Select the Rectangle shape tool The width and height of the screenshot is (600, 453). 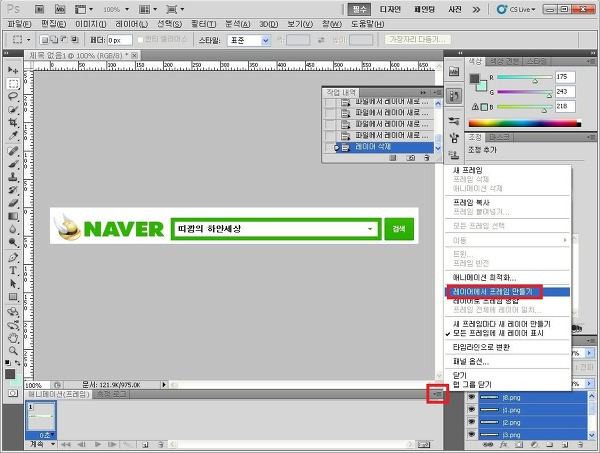[x=13, y=297]
